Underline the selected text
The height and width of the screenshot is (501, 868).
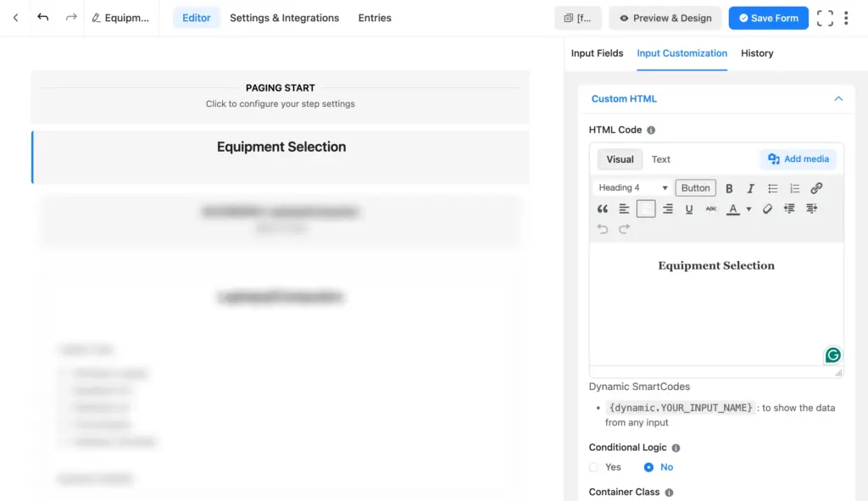(689, 209)
